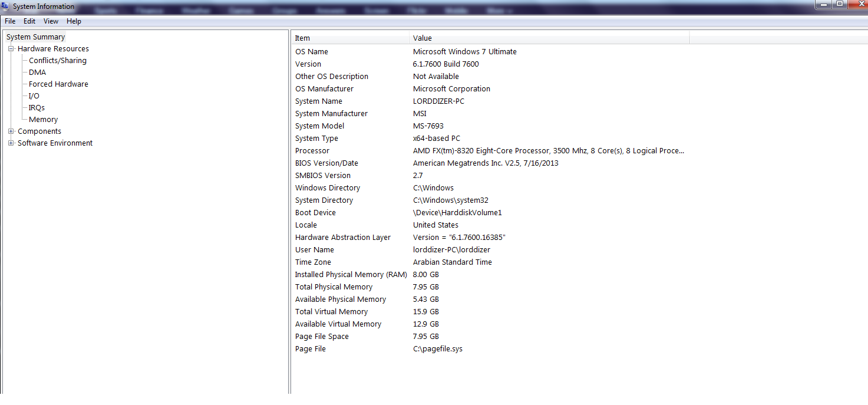Select the IRQs tree item
This screenshot has width=868, height=405.
(37, 108)
